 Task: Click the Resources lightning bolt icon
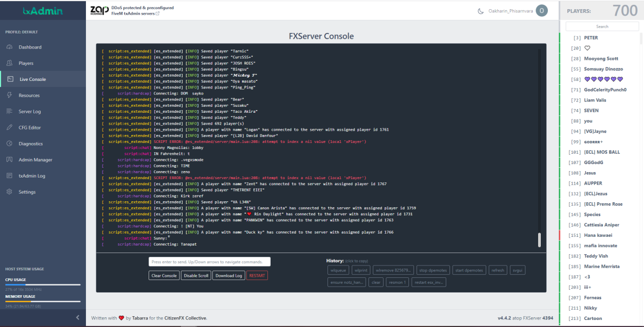click(x=9, y=95)
